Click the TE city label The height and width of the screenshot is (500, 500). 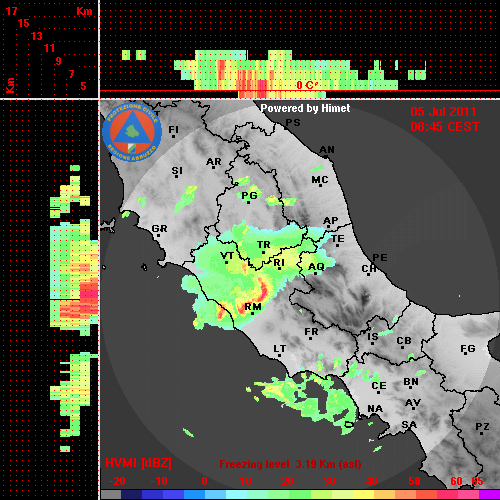click(x=338, y=239)
